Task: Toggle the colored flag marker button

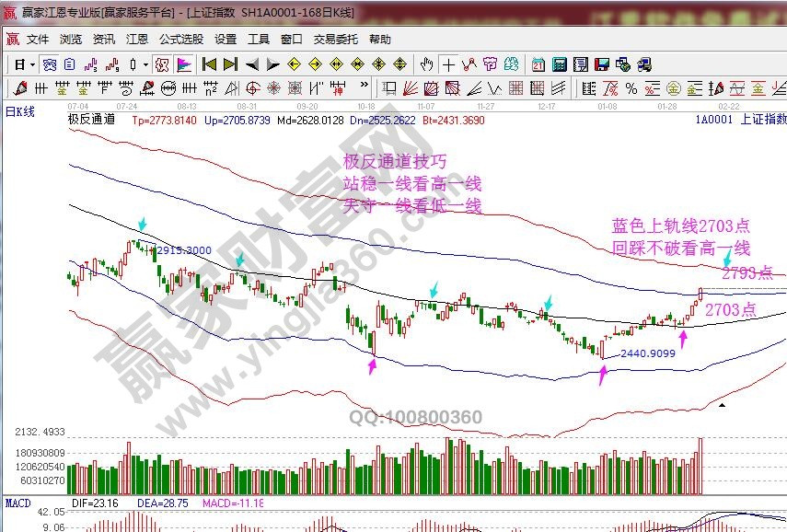Action: point(183,64)
